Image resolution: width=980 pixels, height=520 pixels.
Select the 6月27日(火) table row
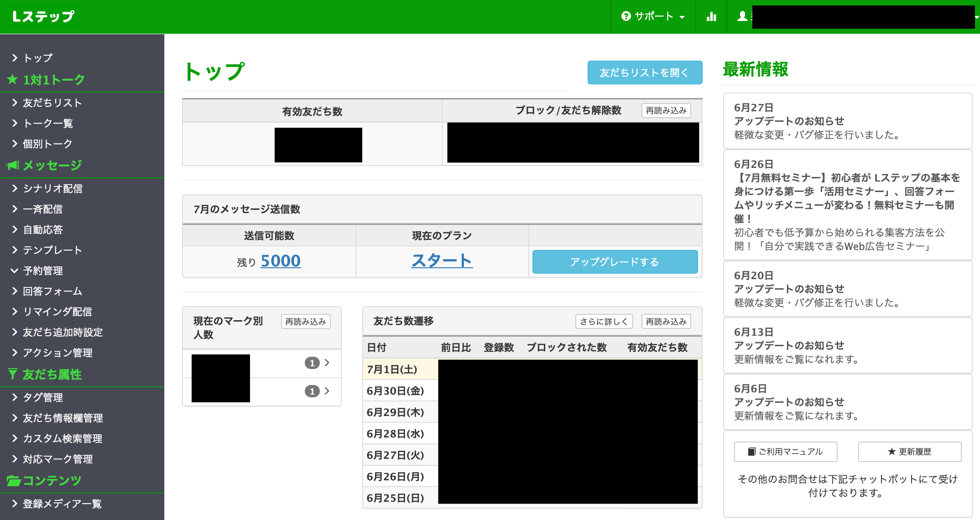pos(532,455)
